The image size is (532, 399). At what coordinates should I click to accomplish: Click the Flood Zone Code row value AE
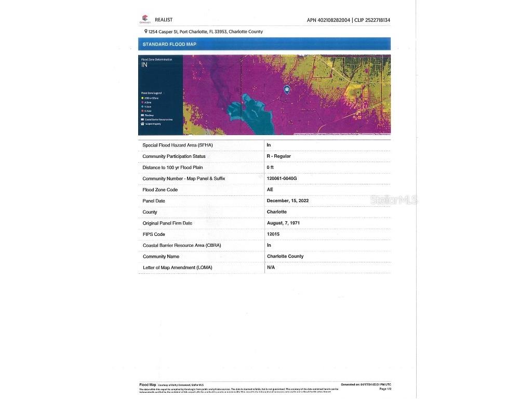[270, 190]
